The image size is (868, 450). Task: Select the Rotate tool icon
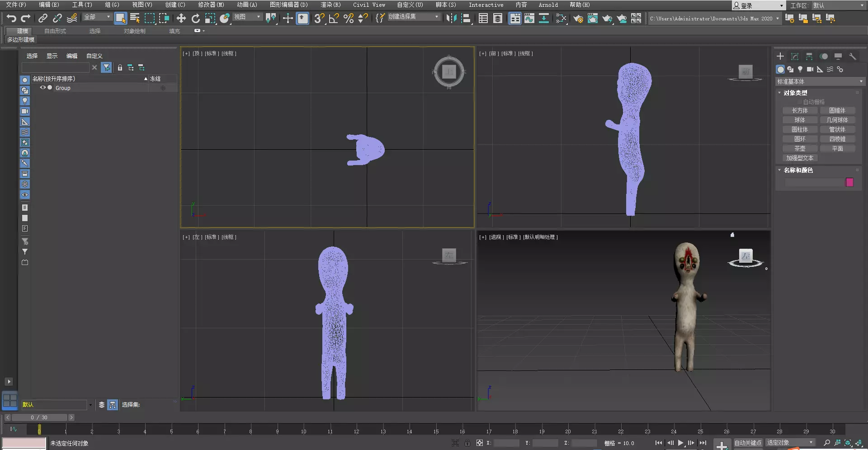point(196,18)
